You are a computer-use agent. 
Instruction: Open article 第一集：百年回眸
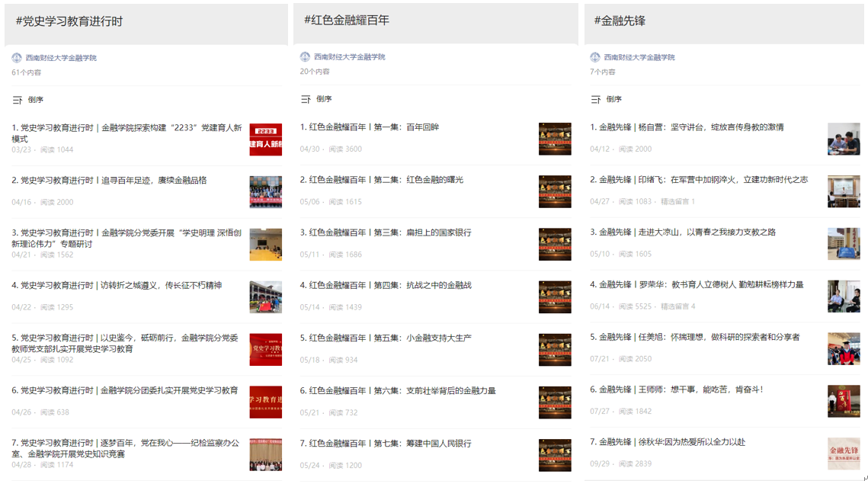coord(370,127)
